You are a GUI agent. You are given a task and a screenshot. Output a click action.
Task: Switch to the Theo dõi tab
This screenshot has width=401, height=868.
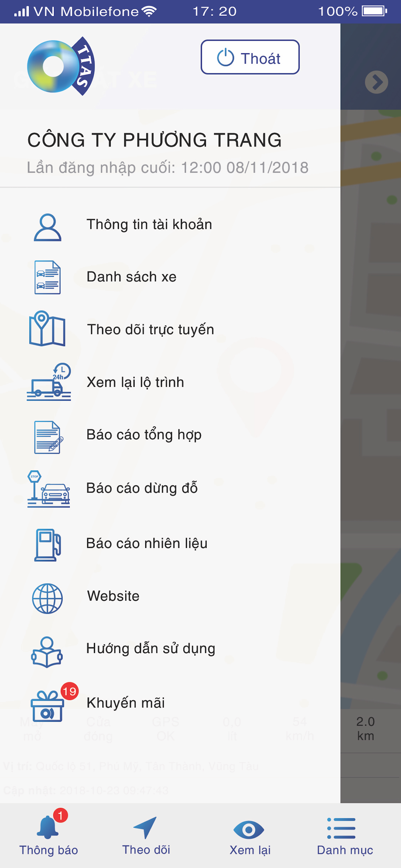(146, 836)
